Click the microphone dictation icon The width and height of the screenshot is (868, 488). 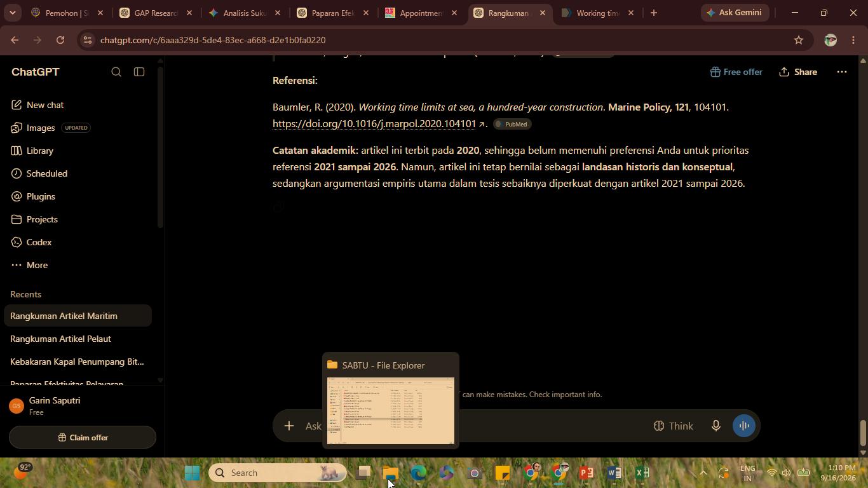tap(715, 426)
